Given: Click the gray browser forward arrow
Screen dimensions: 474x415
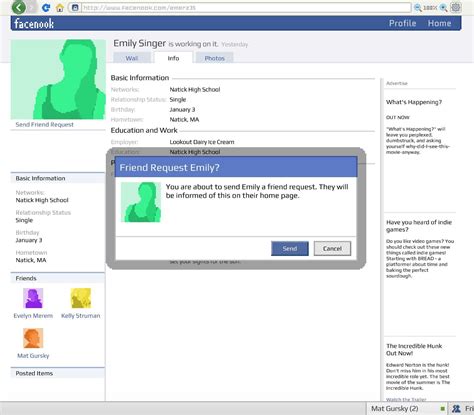Looking at the screenshot, I should [x=32, y=7].
